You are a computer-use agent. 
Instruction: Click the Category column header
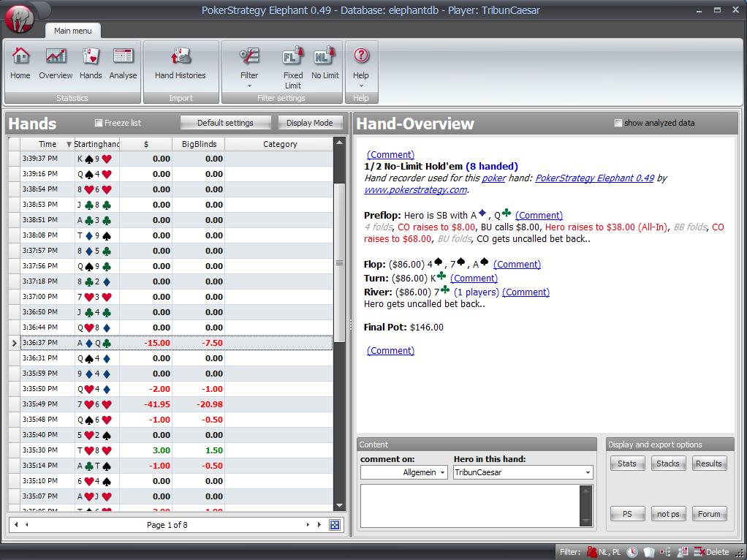pos(280,144)
